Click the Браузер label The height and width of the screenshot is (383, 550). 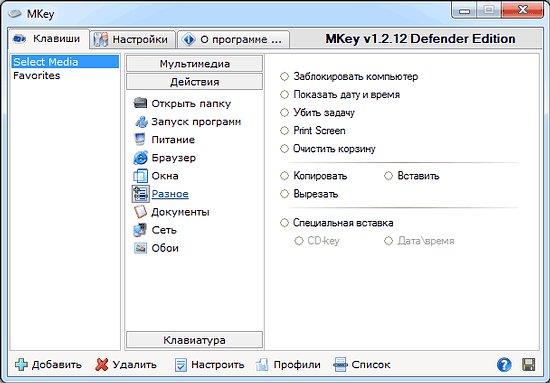(x=174, y=158)
